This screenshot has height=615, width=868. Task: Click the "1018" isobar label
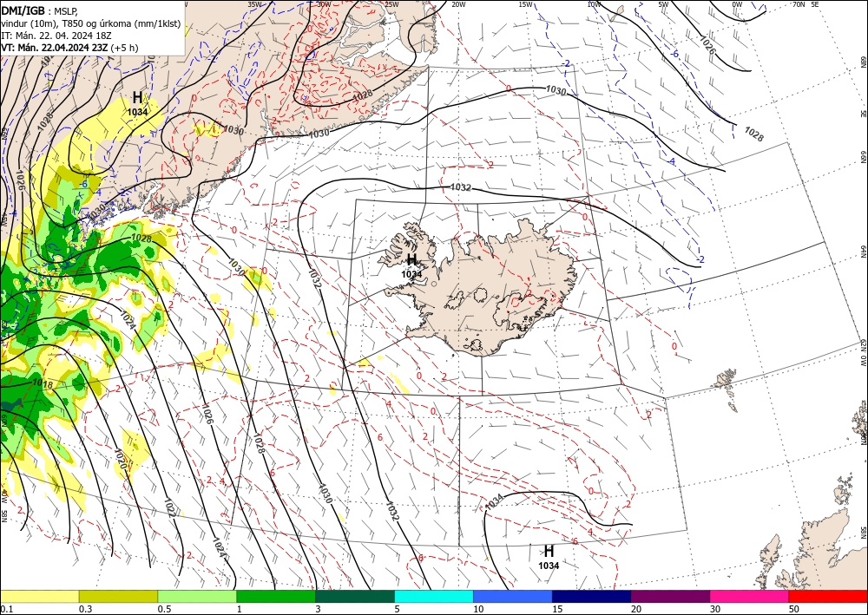(42, 383)
